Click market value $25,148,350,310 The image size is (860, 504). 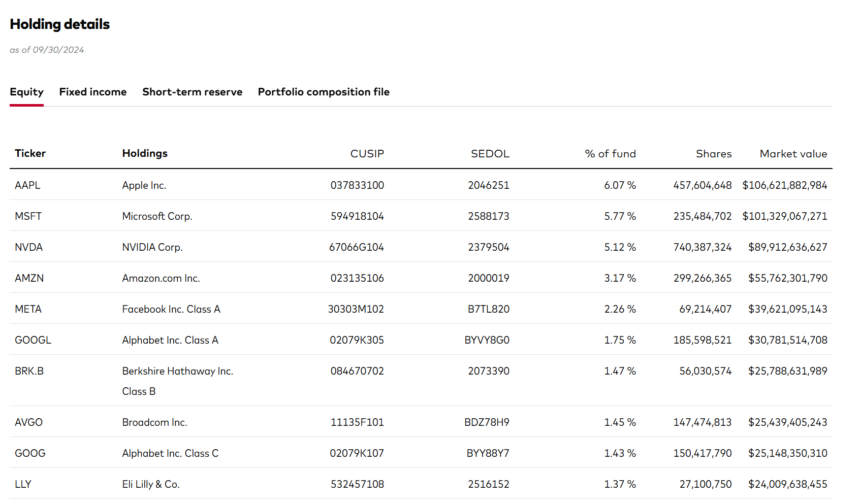[788, 453]
